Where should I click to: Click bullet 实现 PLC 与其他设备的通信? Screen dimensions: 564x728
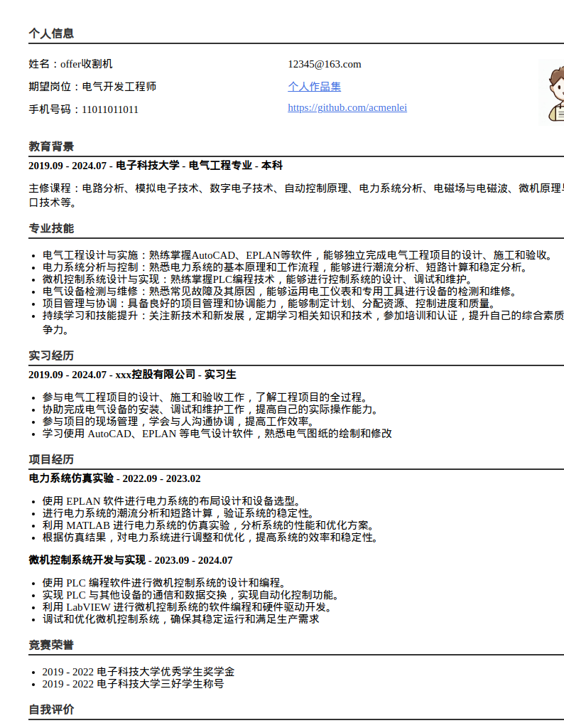point(192,595)
